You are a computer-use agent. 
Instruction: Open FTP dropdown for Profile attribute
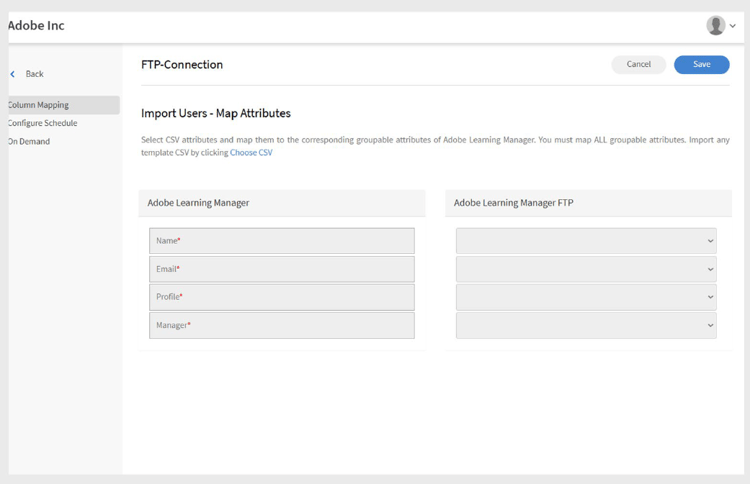click(586, 297)
